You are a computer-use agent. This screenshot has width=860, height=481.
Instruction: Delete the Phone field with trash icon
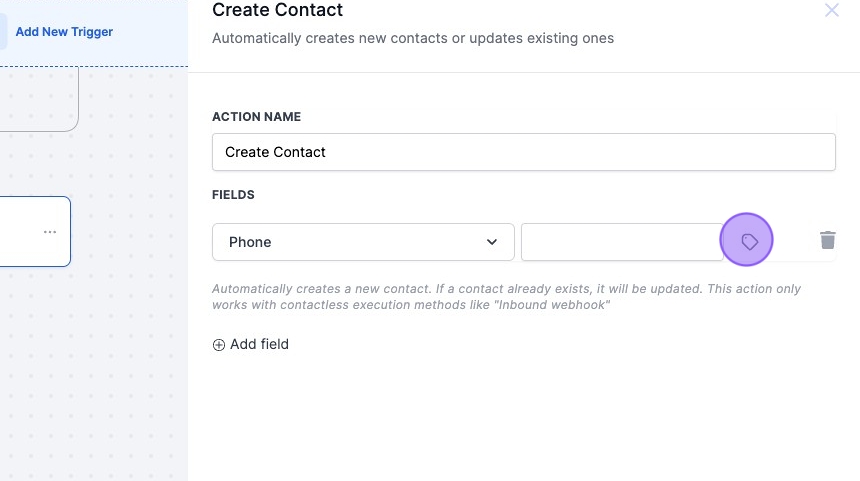(827, 241)
